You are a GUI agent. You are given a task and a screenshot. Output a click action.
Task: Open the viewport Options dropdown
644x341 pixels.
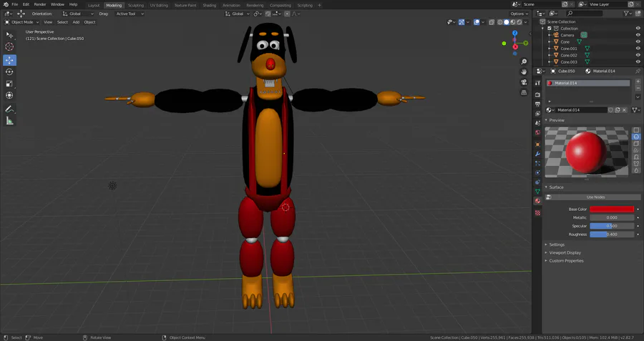click(x=519, y=14)
